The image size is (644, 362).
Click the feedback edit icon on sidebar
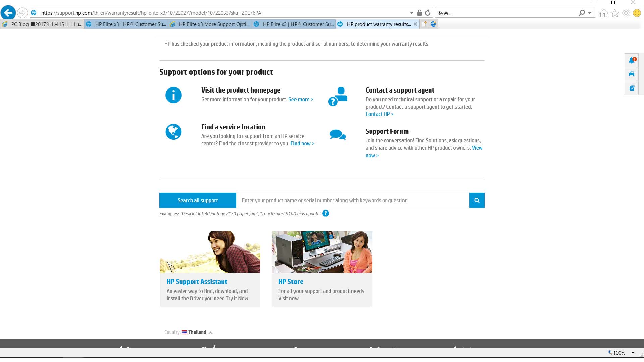[x=632, y=88]
